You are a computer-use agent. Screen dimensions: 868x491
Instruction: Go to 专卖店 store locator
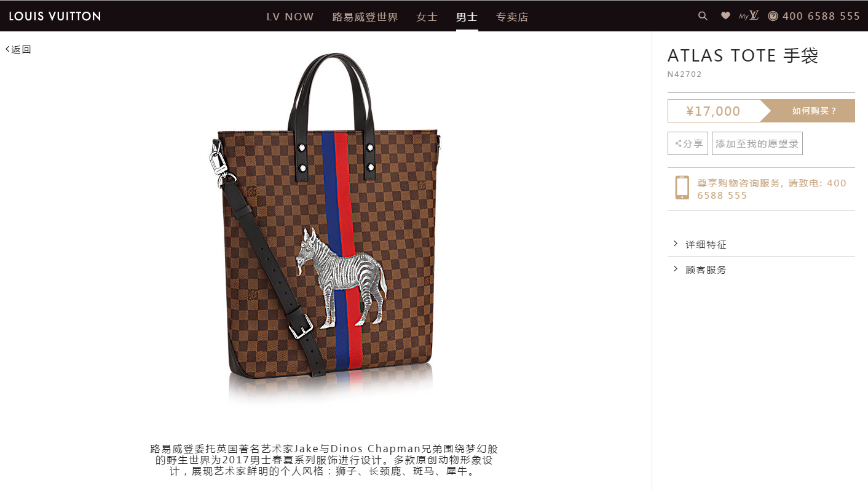point(512,17)
